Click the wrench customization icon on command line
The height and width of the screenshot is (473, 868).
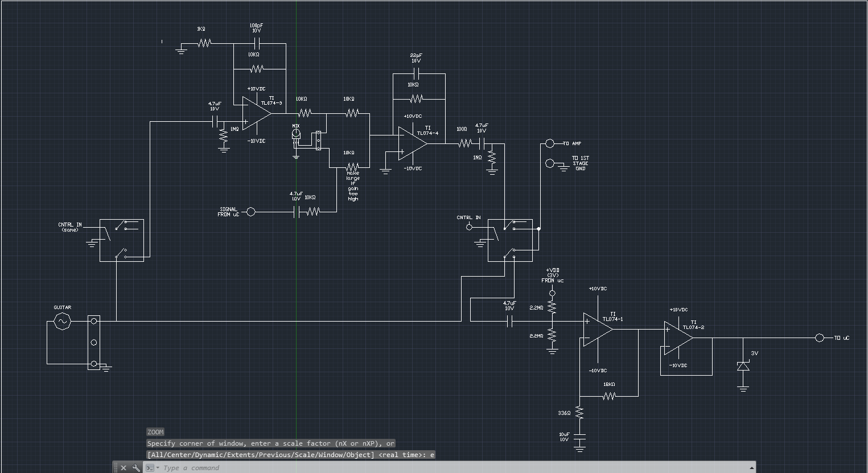[x=135, y=467]
